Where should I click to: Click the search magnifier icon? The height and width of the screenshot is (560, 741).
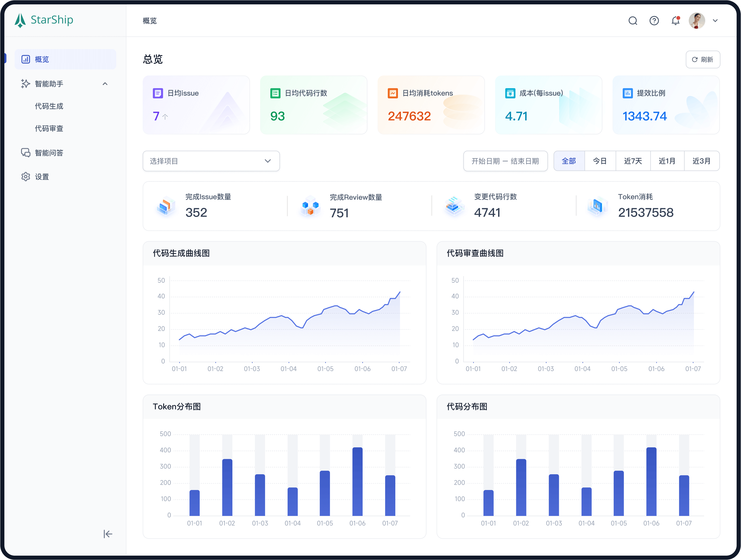point(632,21)
